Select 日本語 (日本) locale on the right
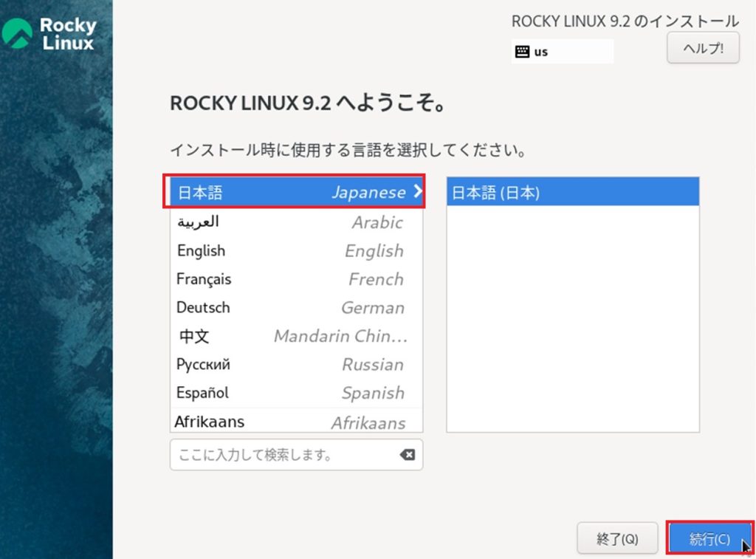The width and height of the screenshot is (756, 559). click(x=571, y=192)
